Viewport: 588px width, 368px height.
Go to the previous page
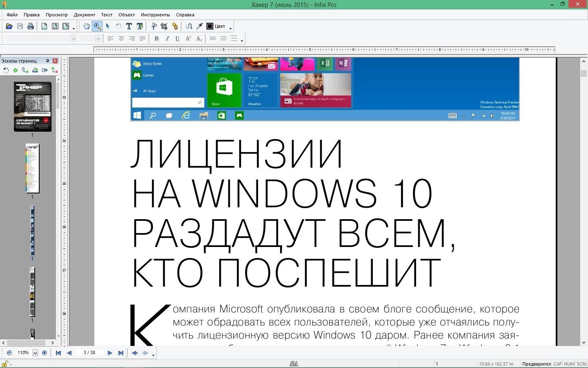click(x=69, y=353)
